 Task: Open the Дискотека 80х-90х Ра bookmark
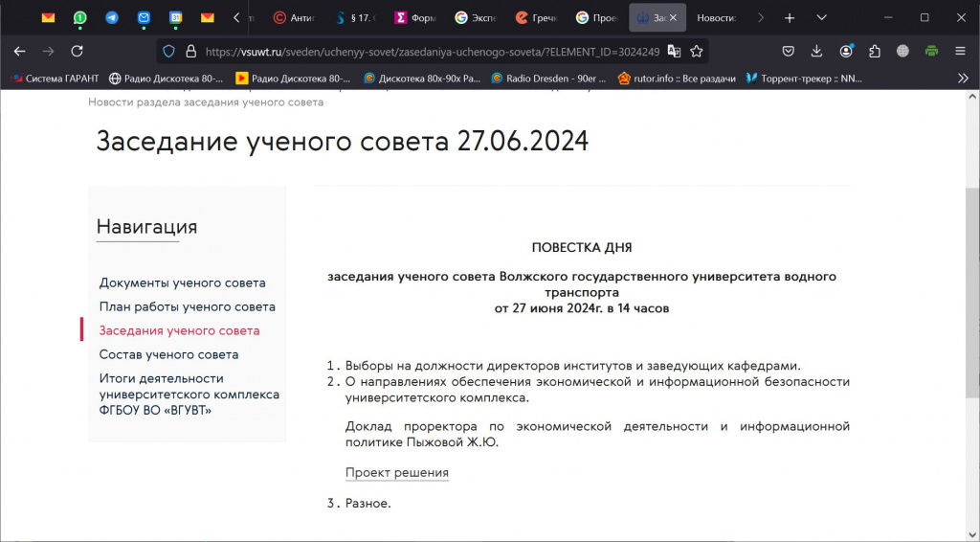[422, 79]
